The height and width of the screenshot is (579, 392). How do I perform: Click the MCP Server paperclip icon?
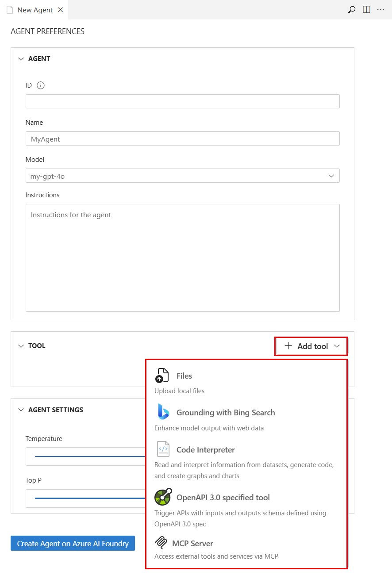[x=161, y=543]
